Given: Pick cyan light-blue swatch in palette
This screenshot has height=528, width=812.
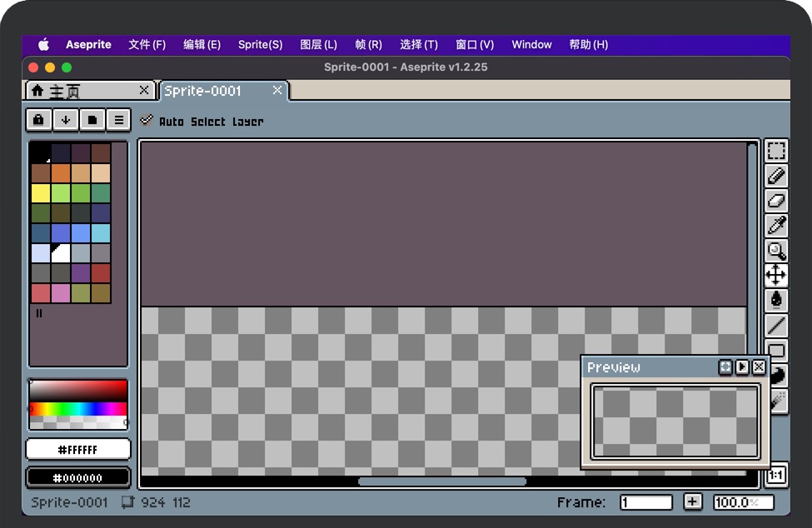Looking at the screenshot, I should [101, 233].
